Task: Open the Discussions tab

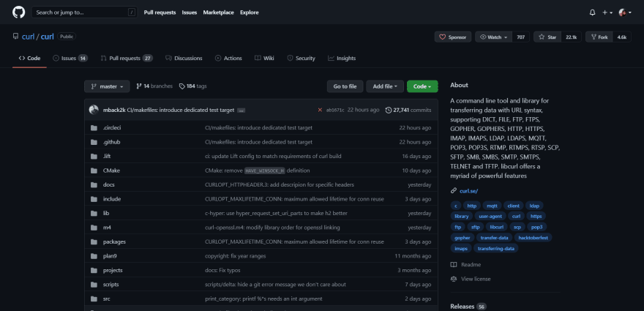Action: coord(184,59)
